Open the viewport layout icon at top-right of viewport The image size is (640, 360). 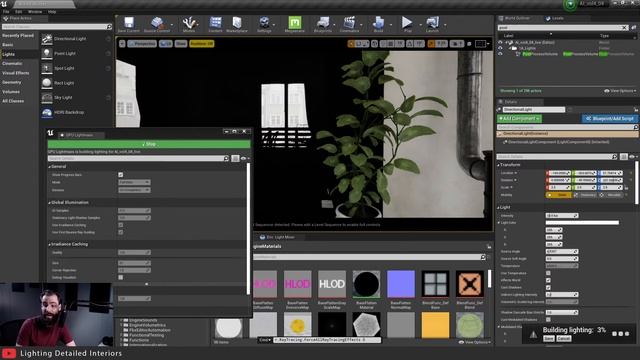point(480,44)
